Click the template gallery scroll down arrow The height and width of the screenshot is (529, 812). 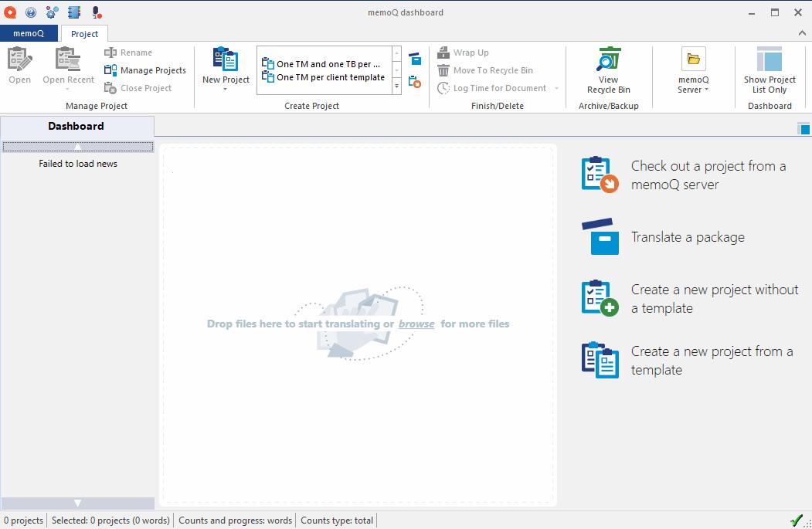click(x=396, y=70)
